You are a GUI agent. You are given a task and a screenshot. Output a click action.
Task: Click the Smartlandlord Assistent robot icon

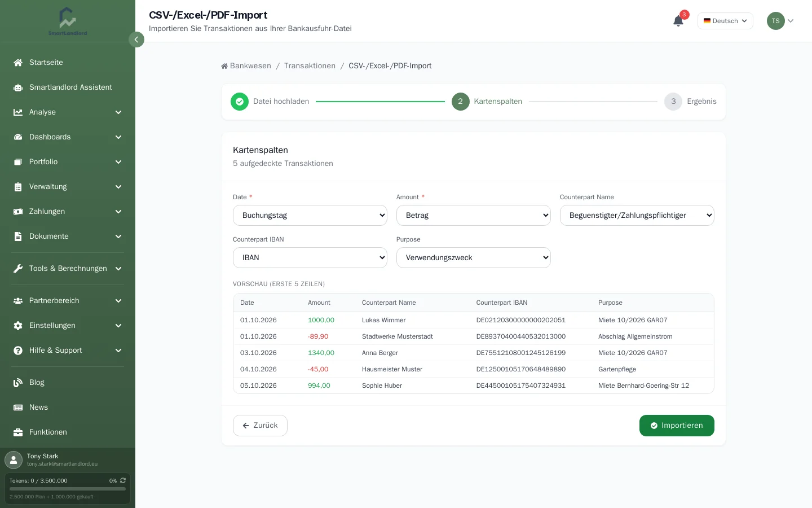[18, 87]
